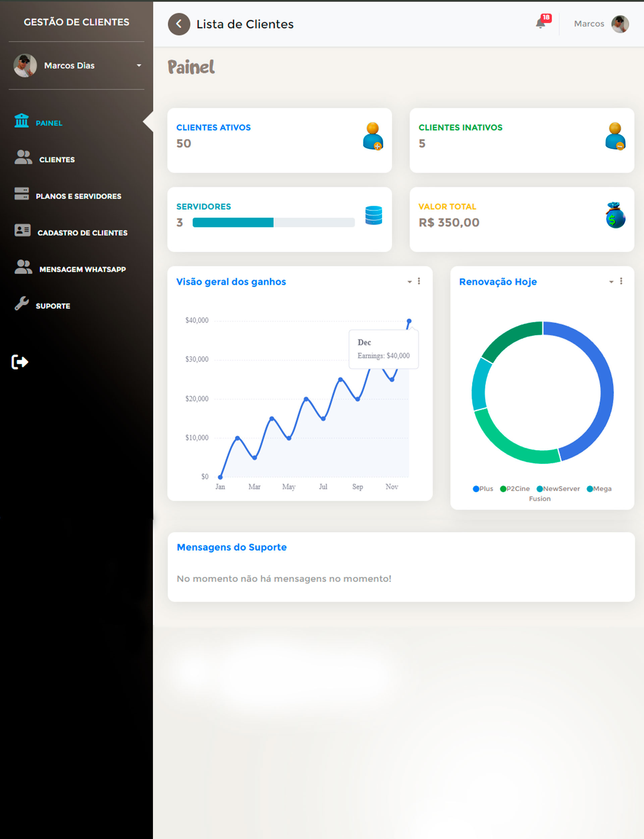The height and width of the screenshot is (839, 644).
Task: Click the Servidores progress bar
Action: [x=273, y=223]
